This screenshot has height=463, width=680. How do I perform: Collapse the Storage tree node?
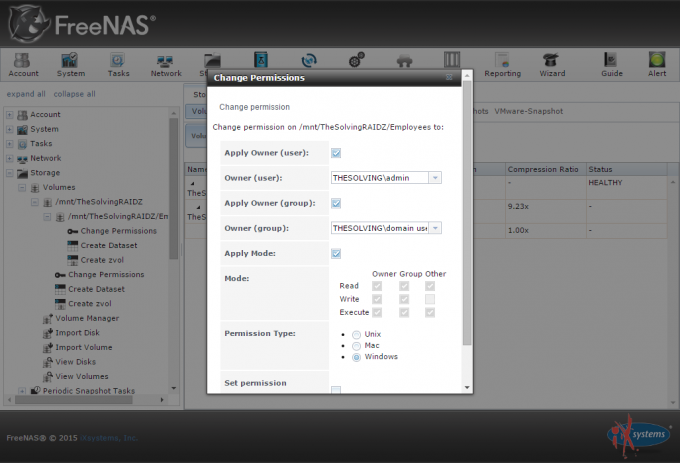10,173
